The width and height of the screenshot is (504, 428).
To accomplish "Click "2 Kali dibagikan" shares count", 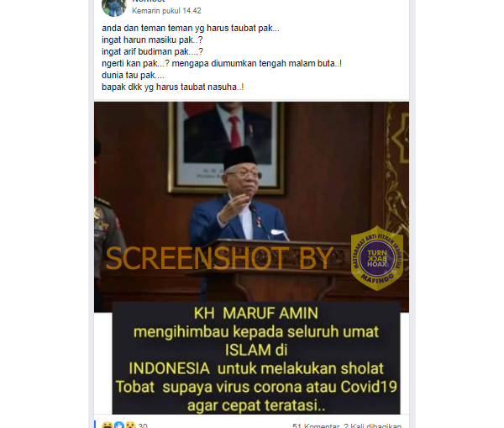I will (372, 425).
